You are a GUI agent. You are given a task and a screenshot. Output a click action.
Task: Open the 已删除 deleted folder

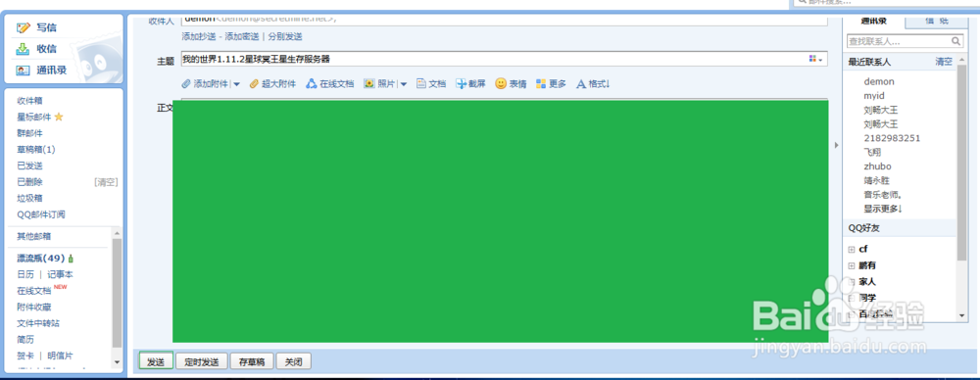(30, 182)
